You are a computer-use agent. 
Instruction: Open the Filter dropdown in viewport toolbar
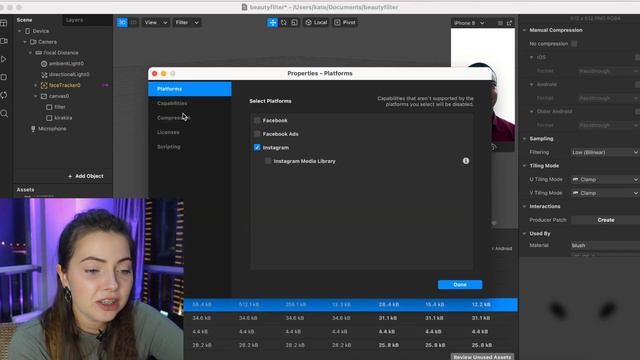187,22
